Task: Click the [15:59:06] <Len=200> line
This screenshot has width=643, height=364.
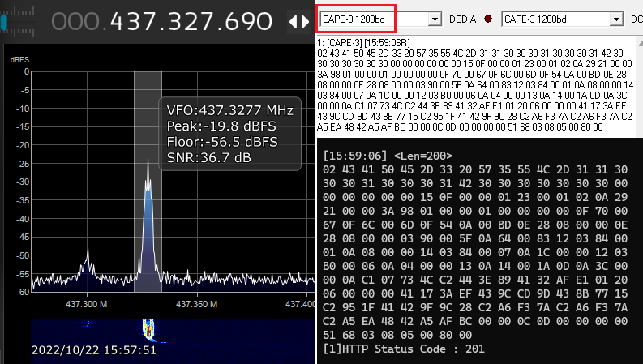Action: click(x=388, y=156)
